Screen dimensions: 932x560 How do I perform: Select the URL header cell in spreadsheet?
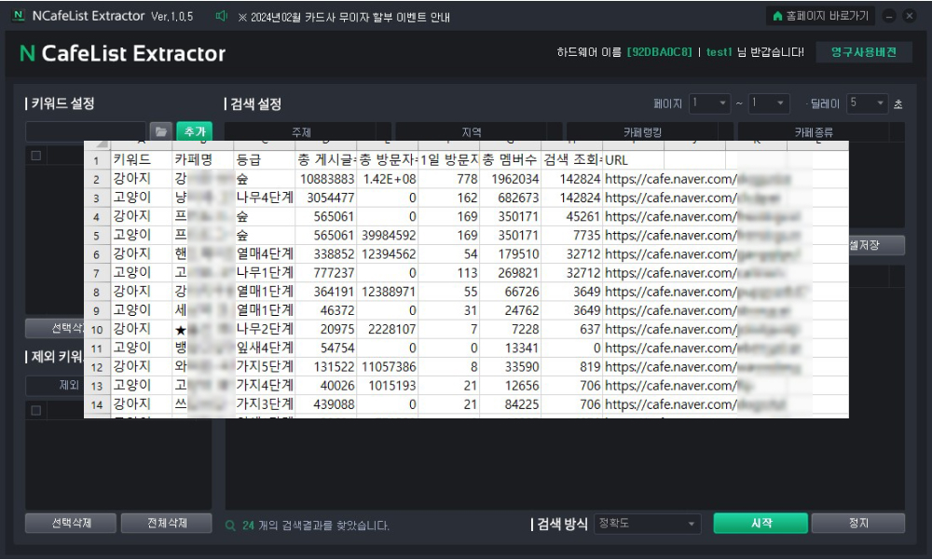(x=633, y=159)
